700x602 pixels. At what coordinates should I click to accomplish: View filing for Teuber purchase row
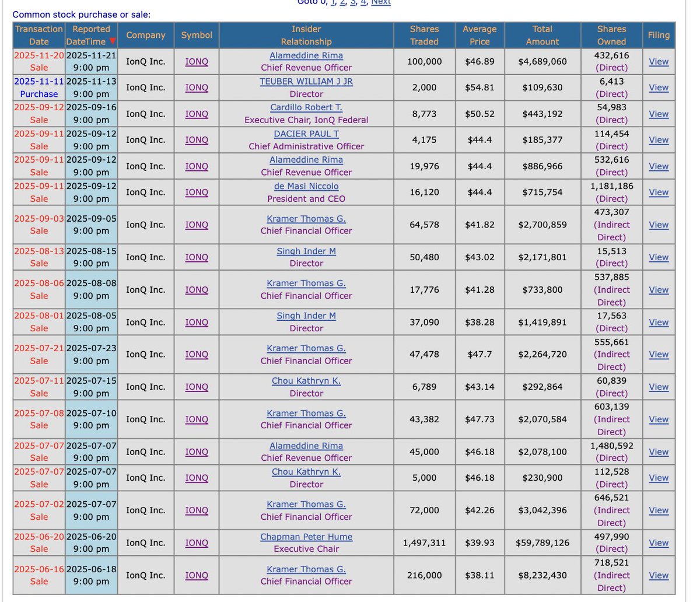[659, 87]
